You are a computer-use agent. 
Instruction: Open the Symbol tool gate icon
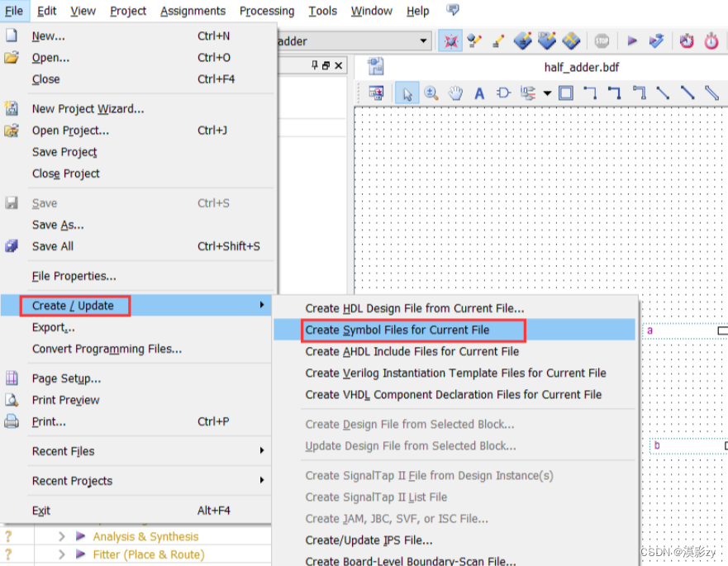[x=503, y=93]
